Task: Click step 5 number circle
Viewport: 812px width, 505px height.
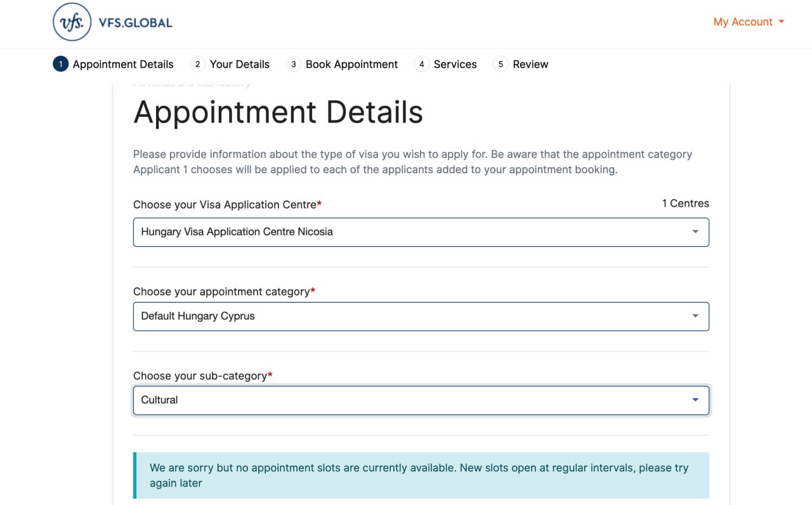Action: 501,64
